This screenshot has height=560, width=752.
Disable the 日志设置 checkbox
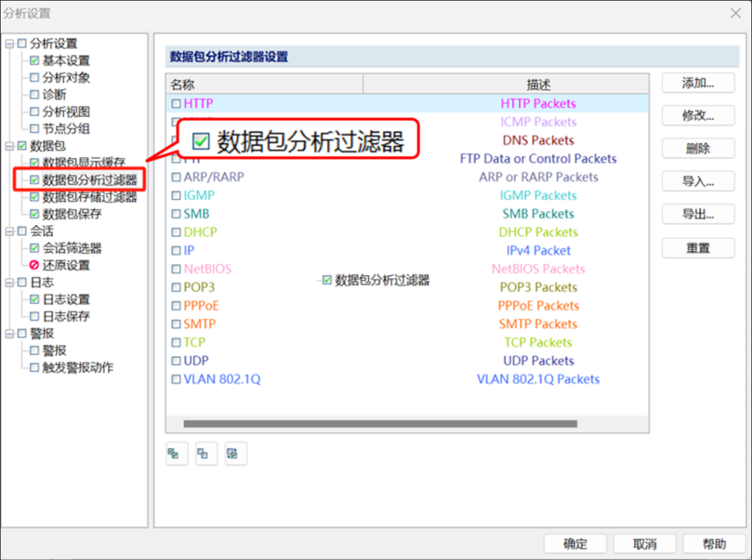click(33, 299)
